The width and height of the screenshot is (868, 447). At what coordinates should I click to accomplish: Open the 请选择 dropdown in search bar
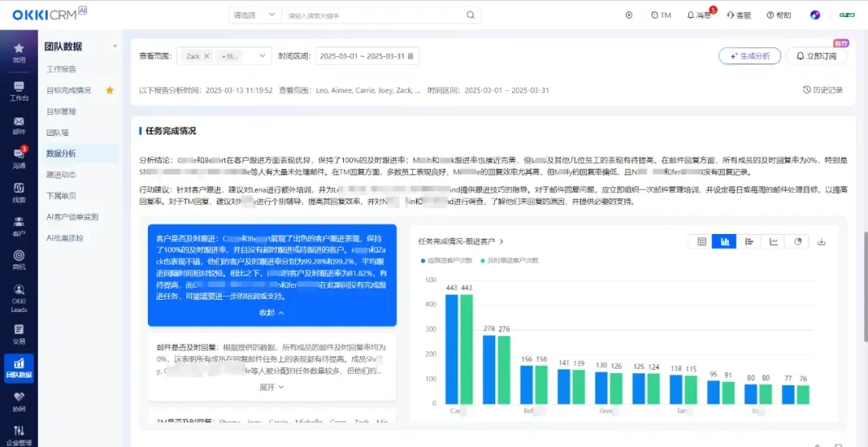coord(254,15)
